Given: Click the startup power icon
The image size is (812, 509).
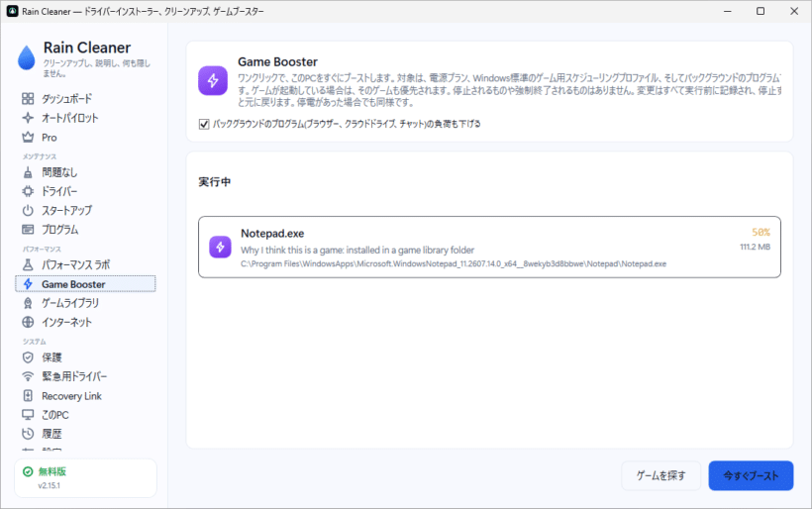Looking at the screenshot, I should point(28,210).
